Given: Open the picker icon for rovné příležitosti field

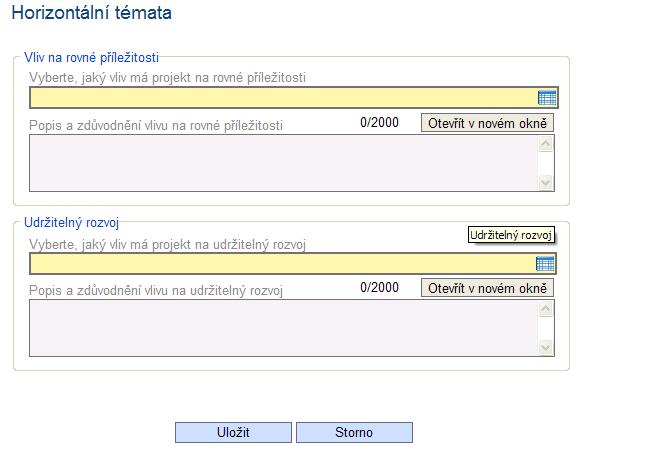Looking at the screenshot, I should 547,98.
